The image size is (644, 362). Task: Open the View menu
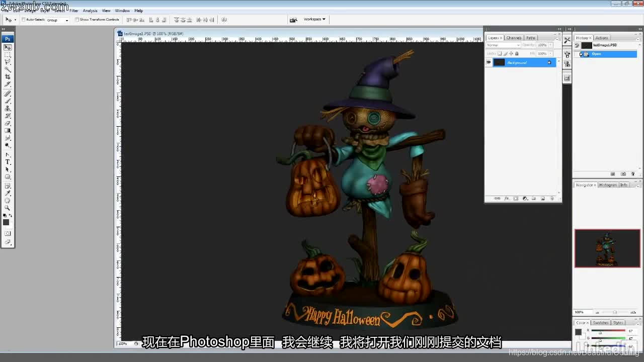pos(106,11)
